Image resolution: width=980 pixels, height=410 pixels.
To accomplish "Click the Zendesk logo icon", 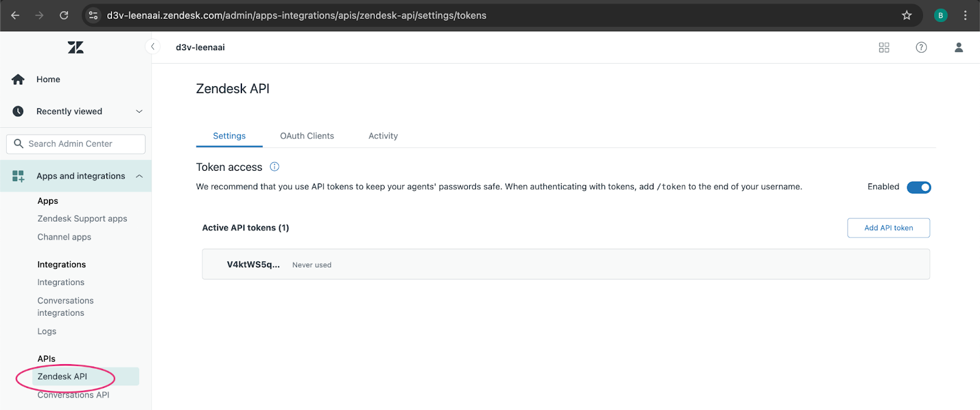I will [75, 47].
